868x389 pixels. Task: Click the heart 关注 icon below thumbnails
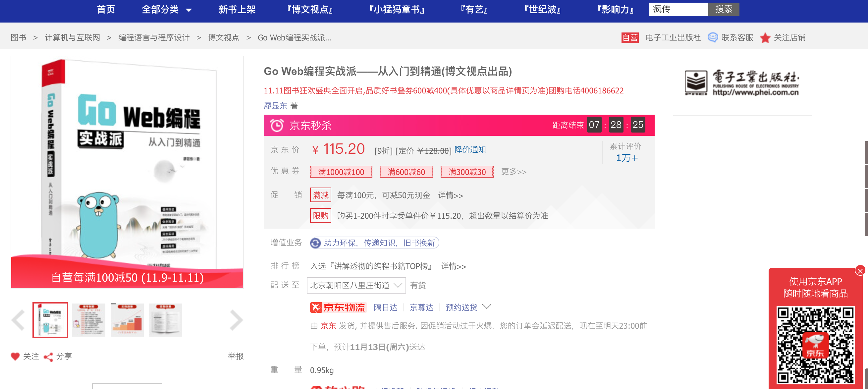coord(15,356)
